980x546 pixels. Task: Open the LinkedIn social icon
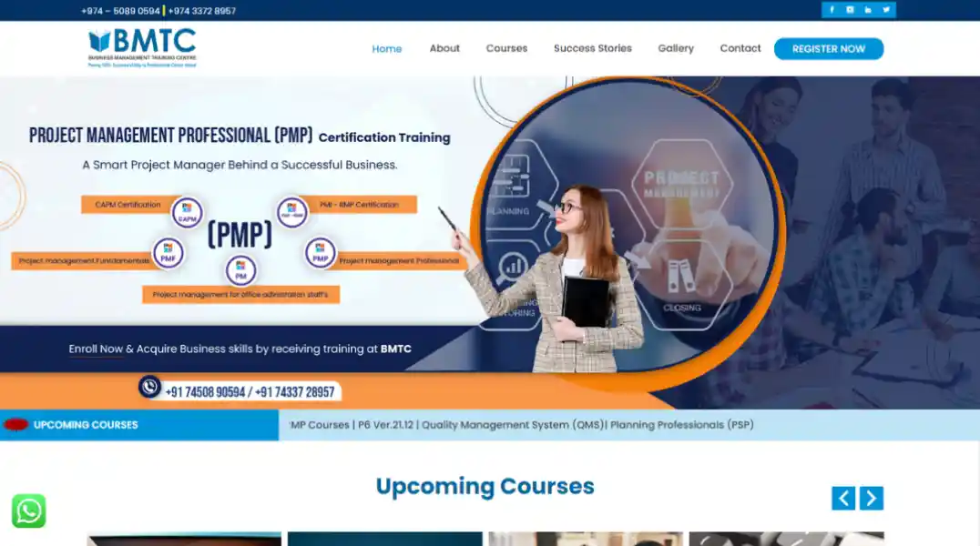coord(867,9)
